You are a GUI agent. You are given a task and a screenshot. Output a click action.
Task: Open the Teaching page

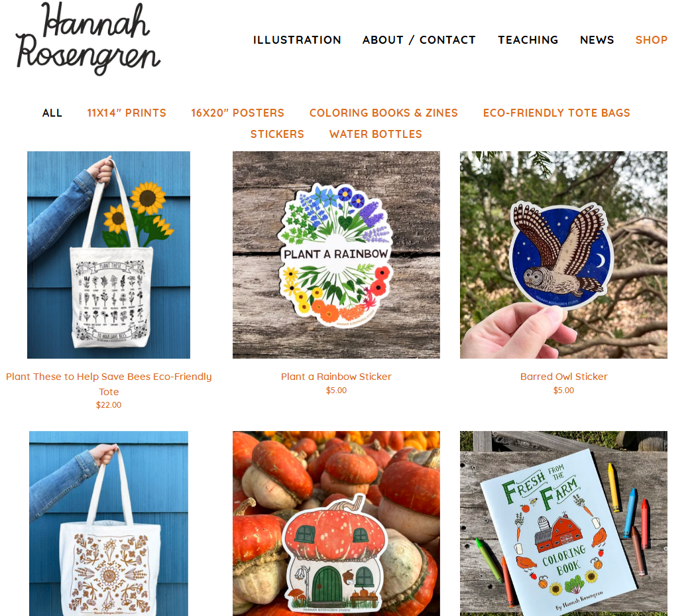528,40
